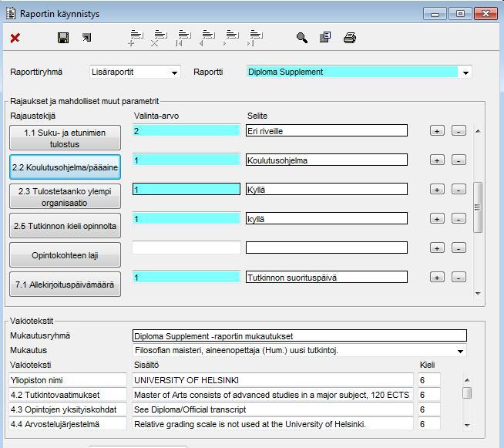Click the floppy disk save icon
The width and height of the screenshot is (504, 448).
point(63,38)
